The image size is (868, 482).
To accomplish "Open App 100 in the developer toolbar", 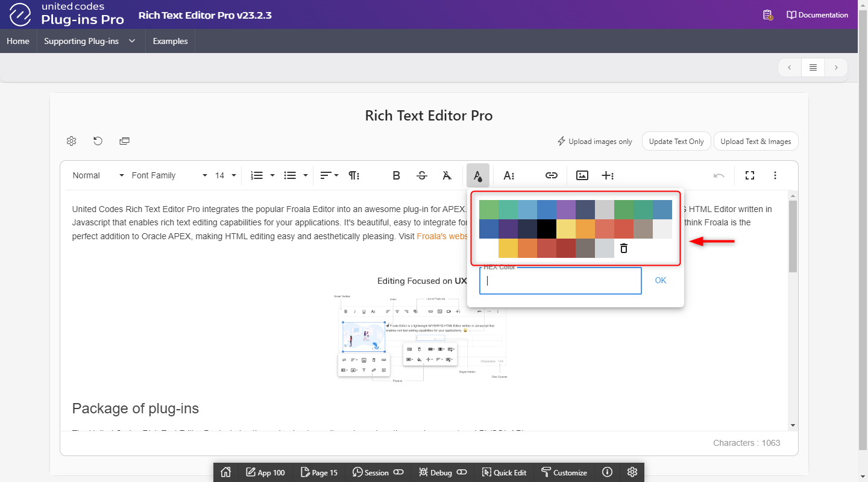I will pos(265,472).
